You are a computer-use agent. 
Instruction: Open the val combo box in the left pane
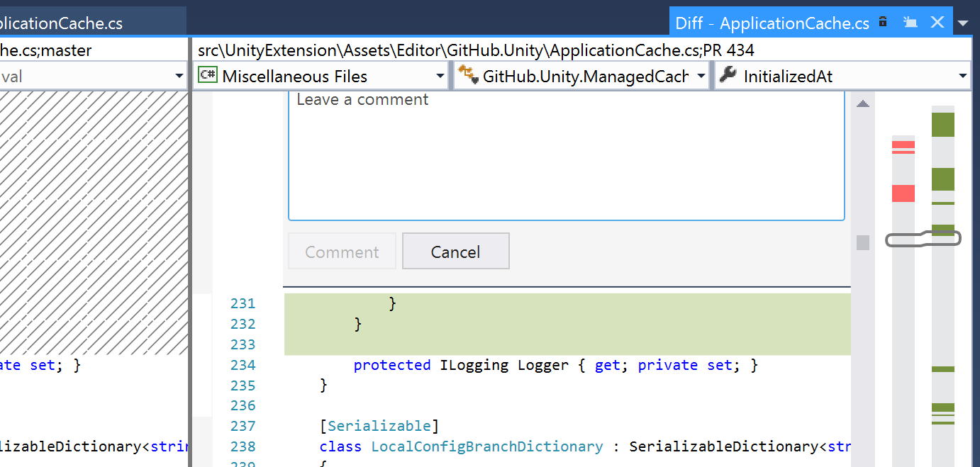tap(179, 75)
